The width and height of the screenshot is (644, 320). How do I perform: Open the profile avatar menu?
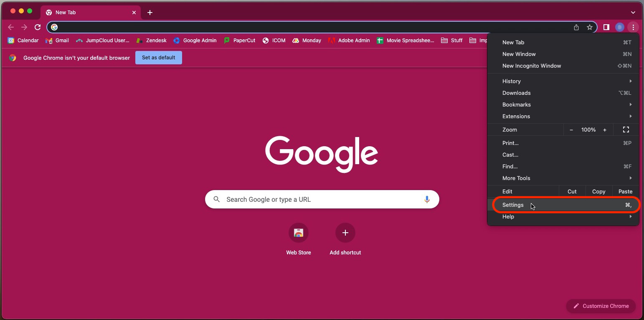tap(620, 27)
